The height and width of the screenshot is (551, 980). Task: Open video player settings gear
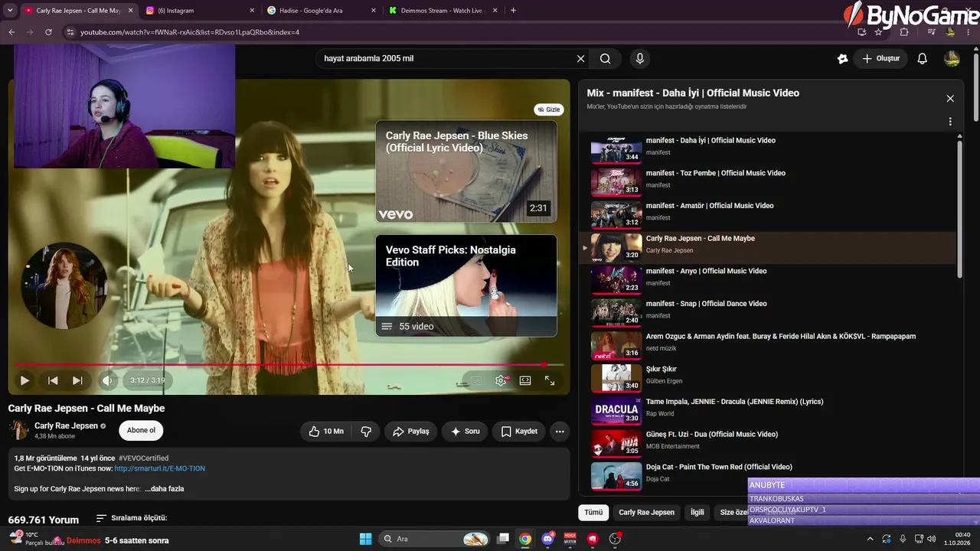[501, 380]
